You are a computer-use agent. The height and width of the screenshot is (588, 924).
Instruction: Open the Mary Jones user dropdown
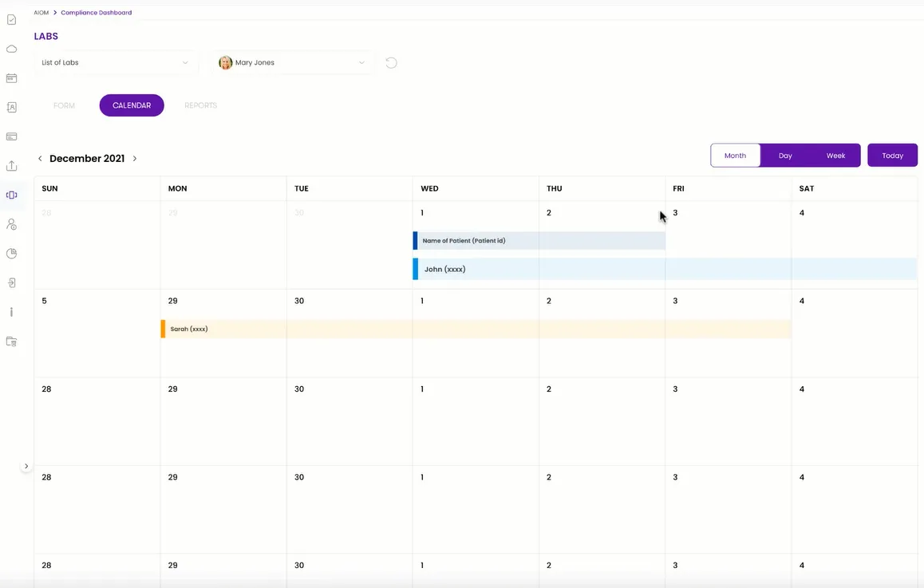(x=292, y=62)
